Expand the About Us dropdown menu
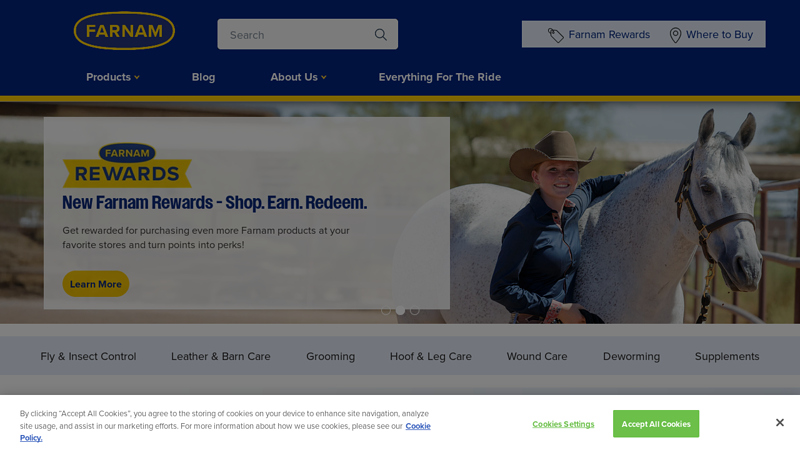 tap(298, 77)
